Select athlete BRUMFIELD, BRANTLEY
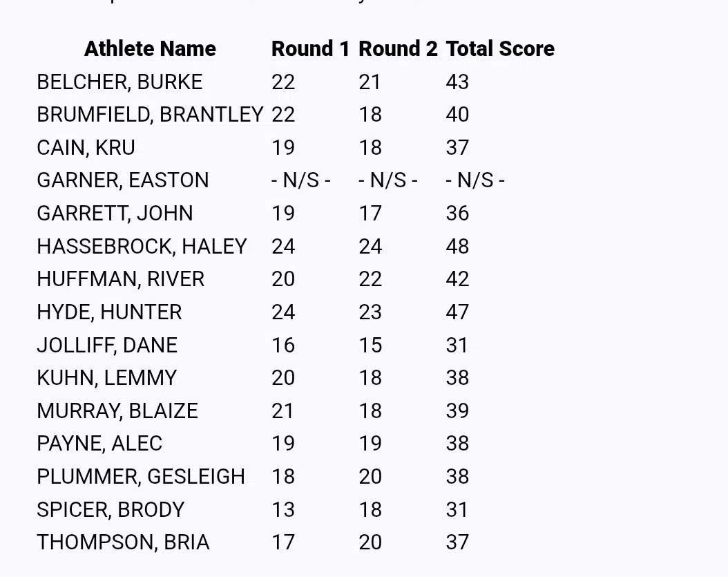 (150, 115)
